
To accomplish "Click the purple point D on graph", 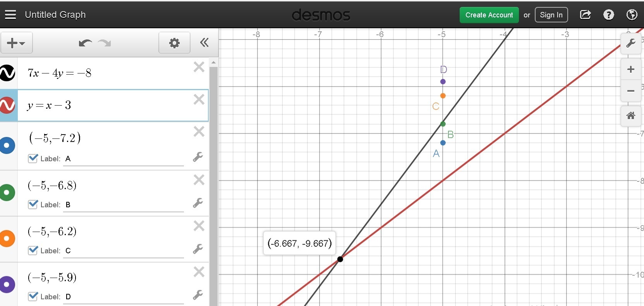I will pos(443,82).
